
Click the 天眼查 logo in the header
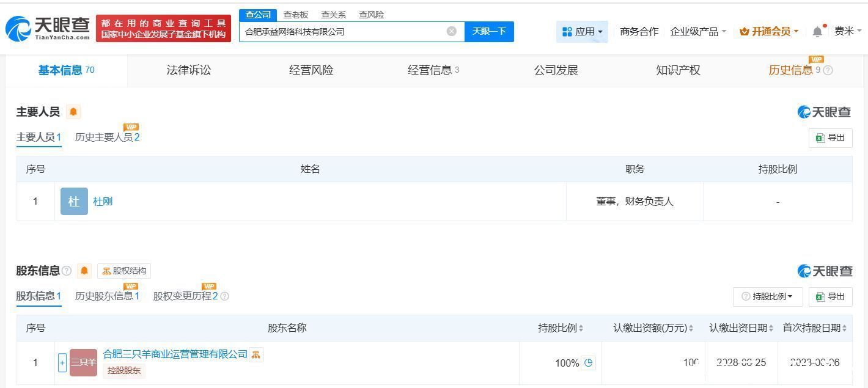tap(48, 28)
